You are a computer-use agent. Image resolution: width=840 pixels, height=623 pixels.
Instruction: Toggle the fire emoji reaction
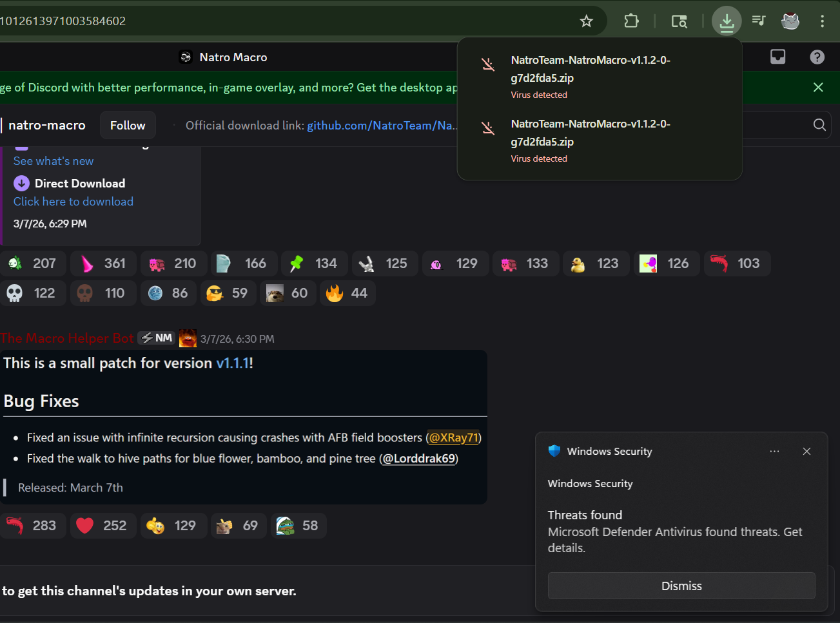click(x=347, y=293)
